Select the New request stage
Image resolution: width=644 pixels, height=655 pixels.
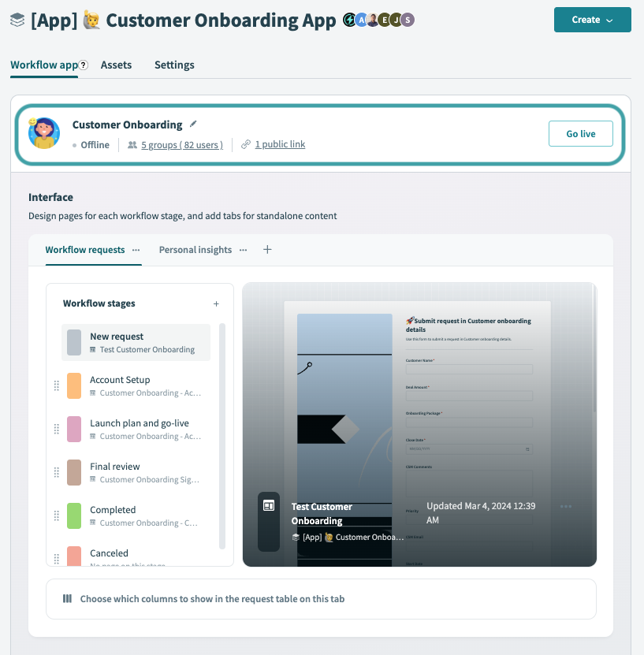136,343
